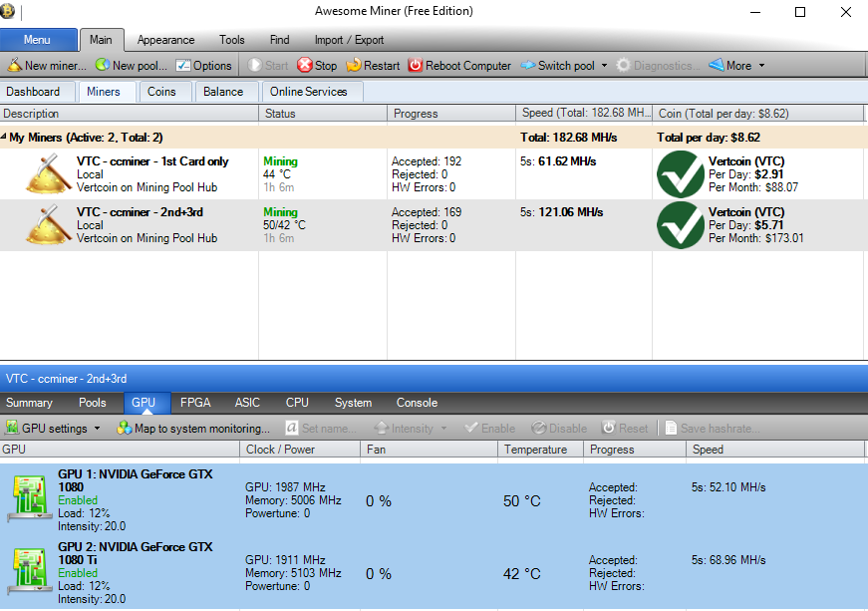Open the FPGA detail tab
Image resolution: width=868 pixels, height=611 pixels.
pos(195,403)
